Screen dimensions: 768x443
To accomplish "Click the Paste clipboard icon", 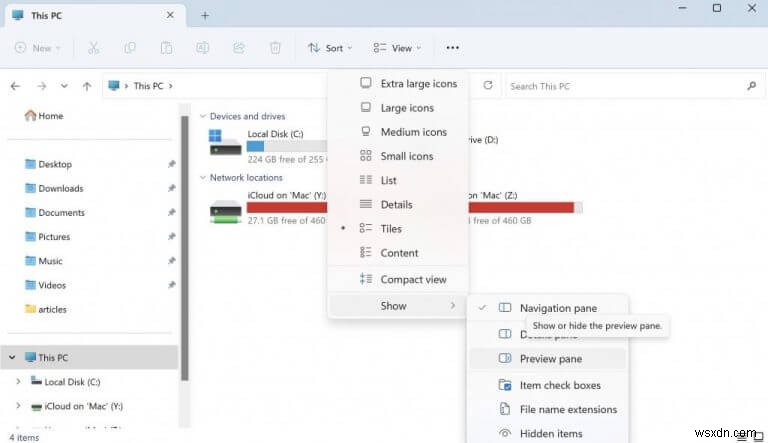I will [x=167, y=48].
